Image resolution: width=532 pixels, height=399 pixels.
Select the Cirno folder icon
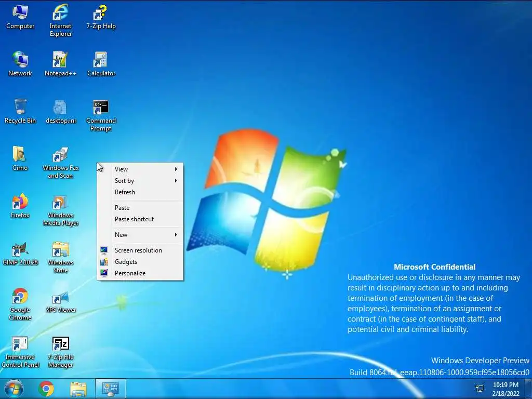(20, 158)
